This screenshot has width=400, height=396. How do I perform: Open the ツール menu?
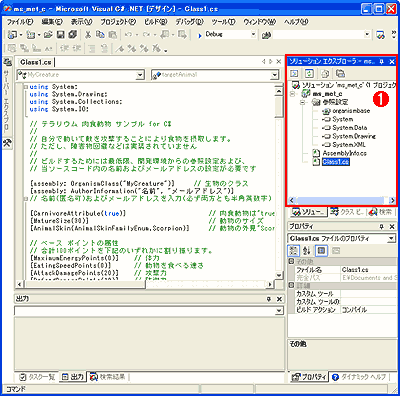pos(223,22)
